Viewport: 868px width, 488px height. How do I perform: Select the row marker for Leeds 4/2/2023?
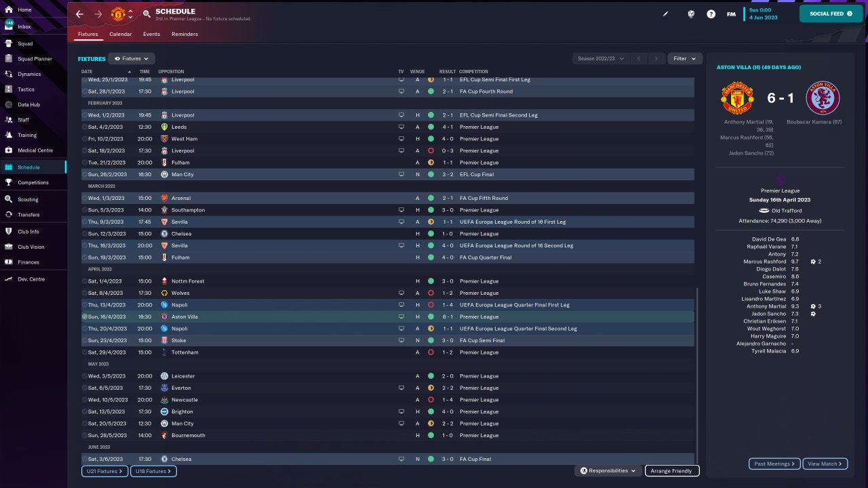click(x=85, y=127)
